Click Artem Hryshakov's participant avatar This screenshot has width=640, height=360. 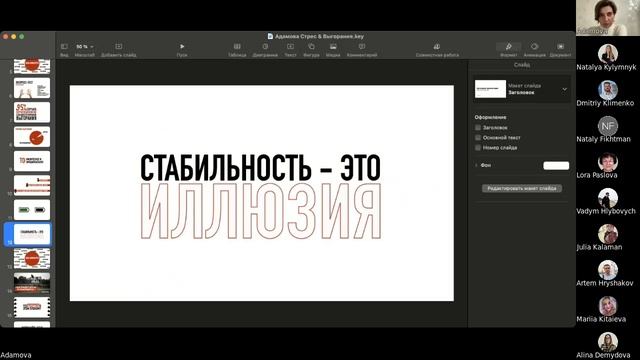coord(608,270)
